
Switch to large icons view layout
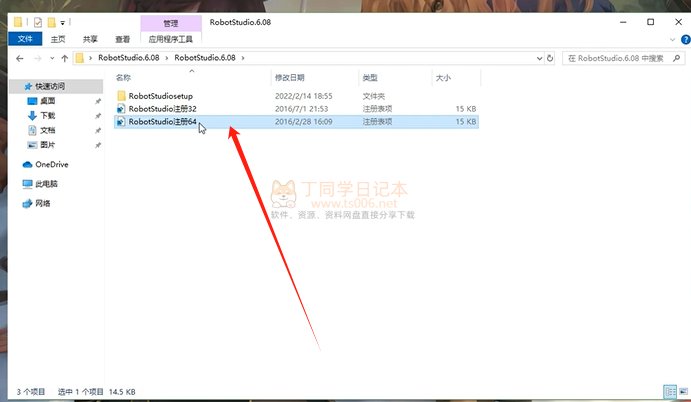(x=683, y=391)
